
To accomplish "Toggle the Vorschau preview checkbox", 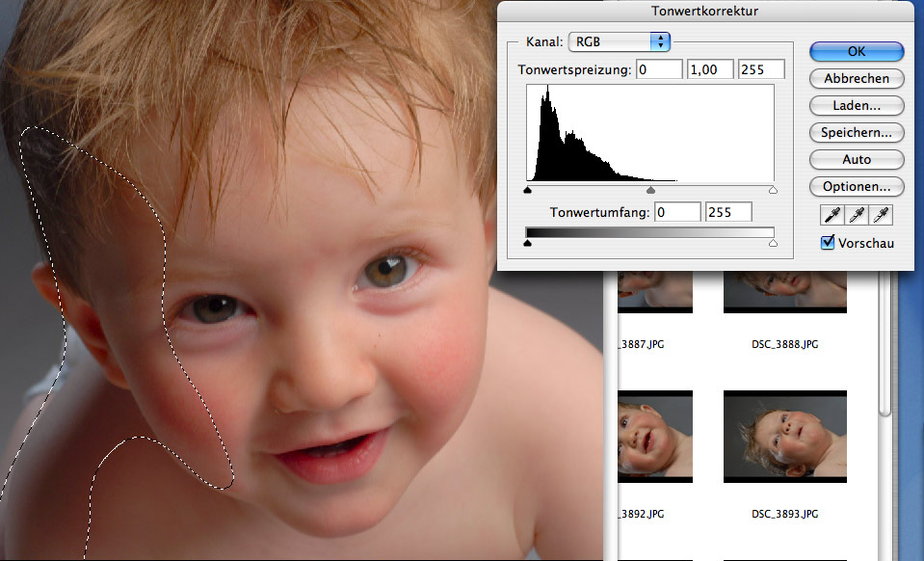I will (x=827, y=243).
